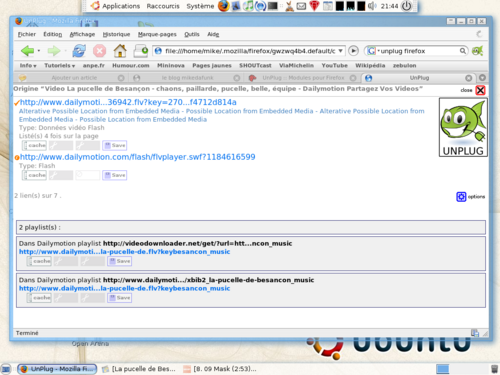The image size is (500, 375).
Task: Click the green UnPlug fish toolbar icon
Action: [477, 51]
